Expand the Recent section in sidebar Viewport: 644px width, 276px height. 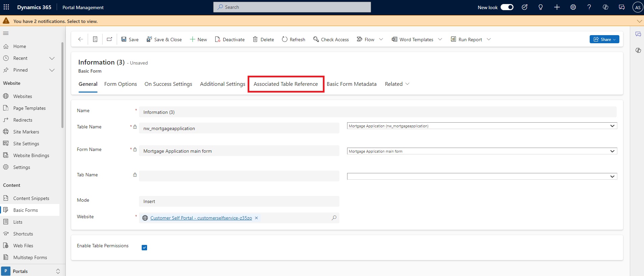coord(52,58)
